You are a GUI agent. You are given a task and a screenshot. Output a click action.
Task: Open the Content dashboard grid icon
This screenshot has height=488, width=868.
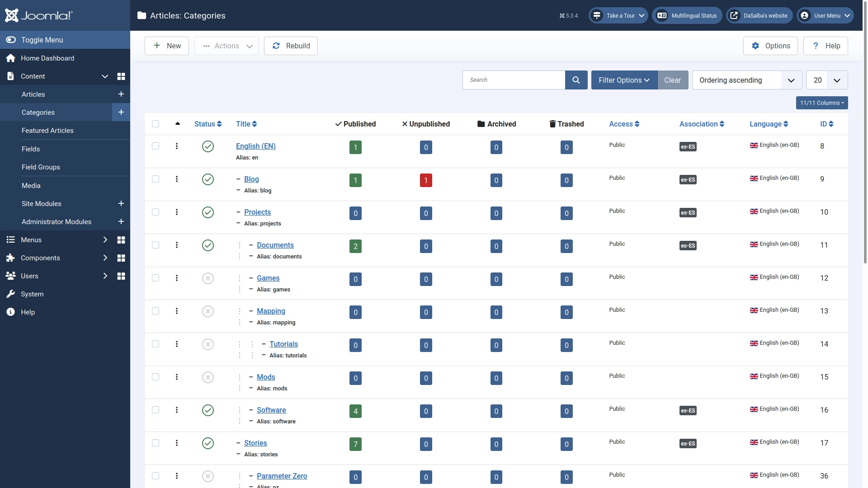[x=121, y=76]
